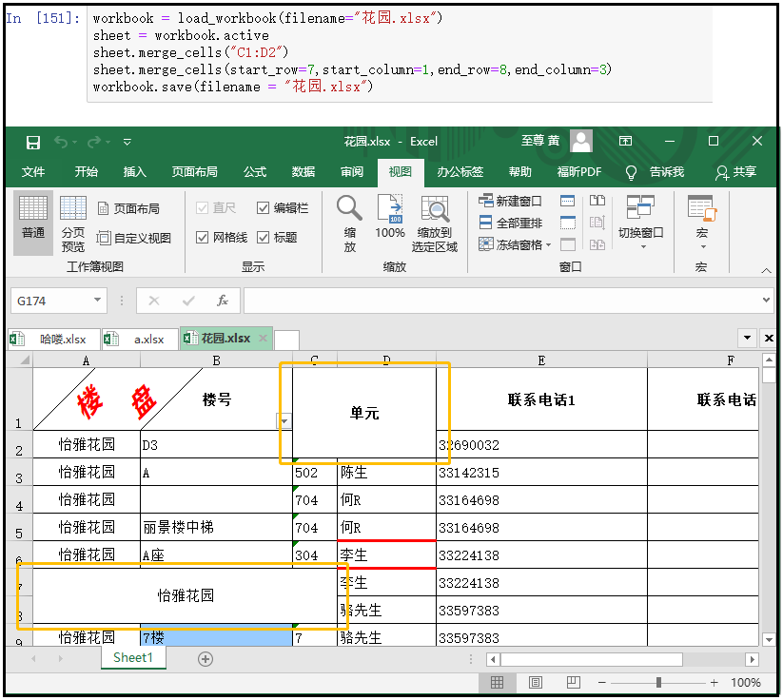Click the 页面布局 view button
The height and width of the screenshot is (700, 783).
[128, 208]
